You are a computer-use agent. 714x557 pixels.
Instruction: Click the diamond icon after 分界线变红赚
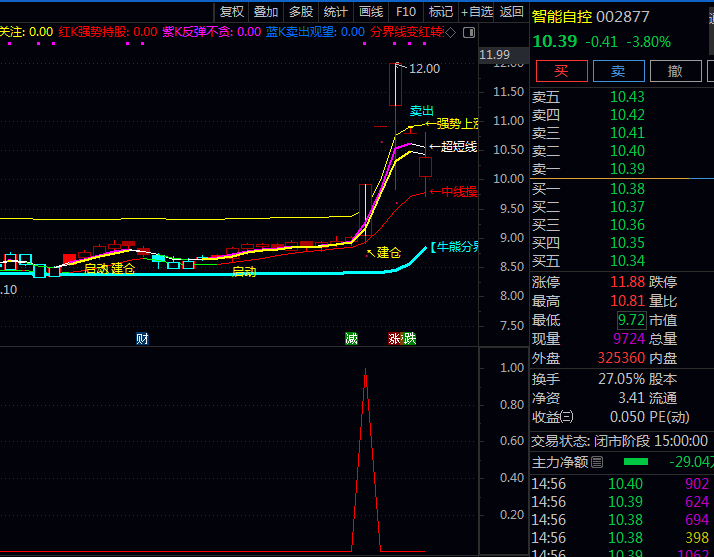(x=449, y=32)
